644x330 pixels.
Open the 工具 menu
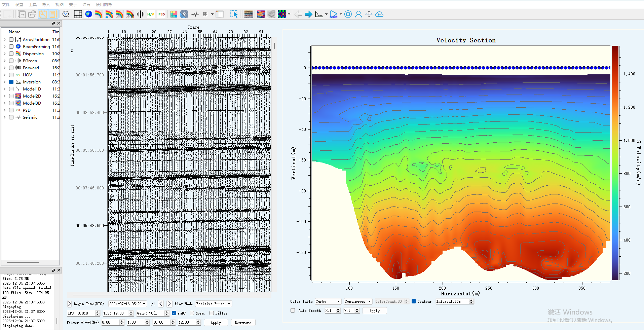(33, 4)
